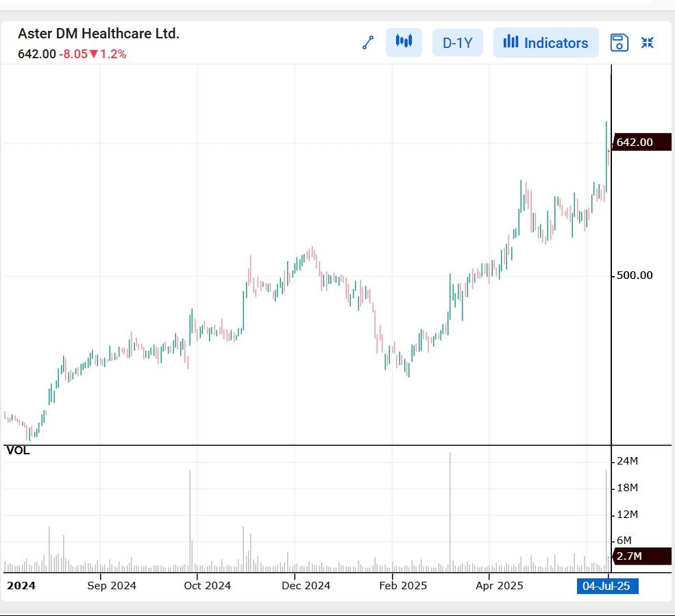This screenshot has width=675, height=616.
Task: Click the Aster DM Healthcare Ltd. title
Action: (99, 34)
